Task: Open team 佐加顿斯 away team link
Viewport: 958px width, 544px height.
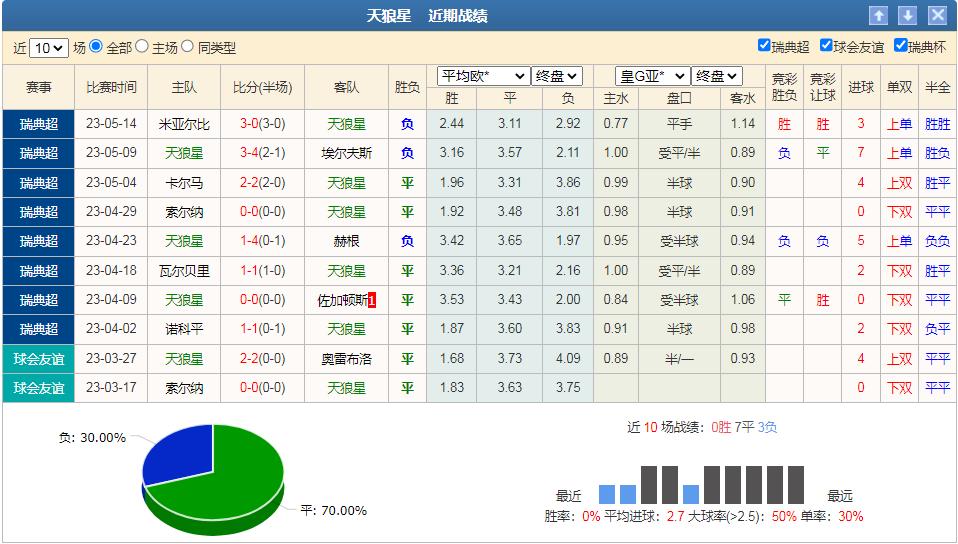Action: 343,300
